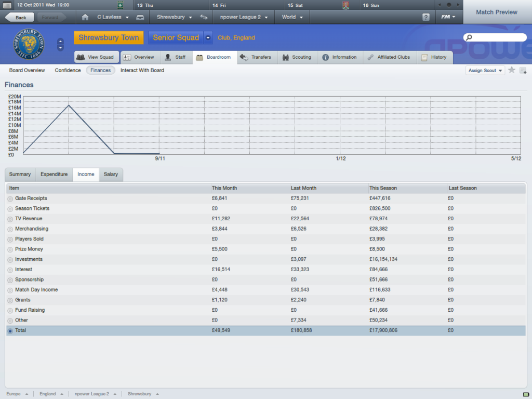The height and width of the screenshot is (399, 532).
Task: Select Prize Money row radio button
Action: pyautogui.click(x=10, y=250)
